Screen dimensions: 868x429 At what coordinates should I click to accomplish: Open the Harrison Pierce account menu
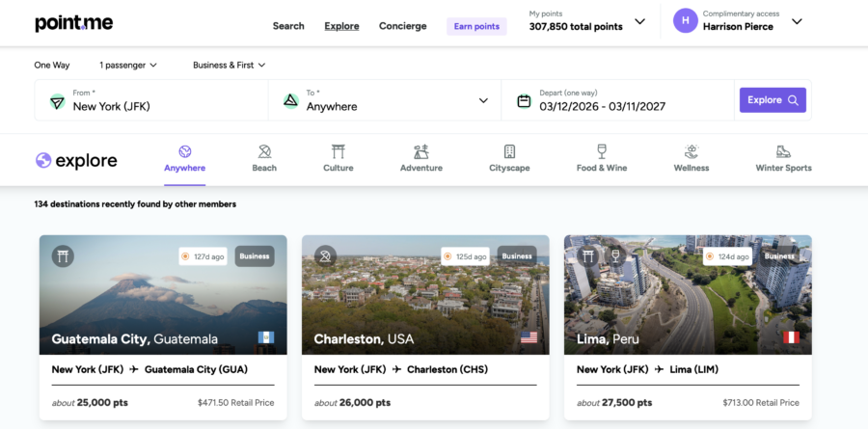[796, 21]
